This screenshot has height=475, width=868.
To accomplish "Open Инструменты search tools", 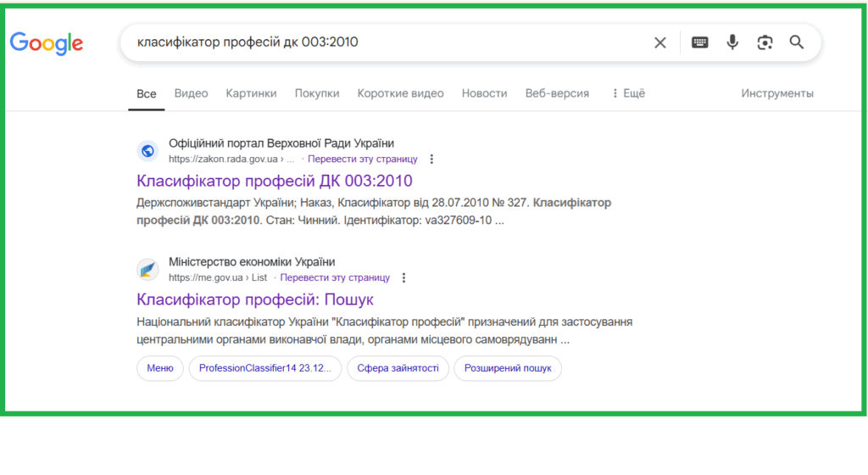I will coord(777,93).
